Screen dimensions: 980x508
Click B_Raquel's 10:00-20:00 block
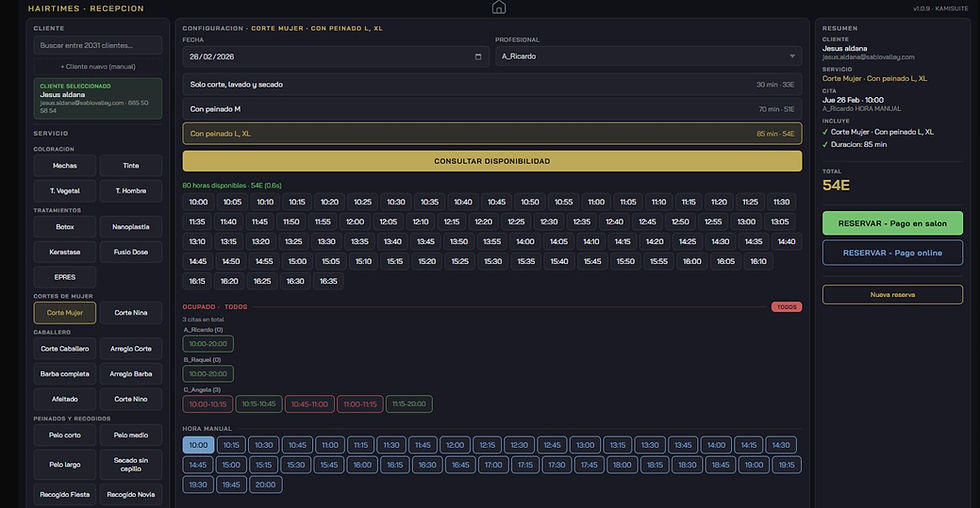tap(208, 374)
